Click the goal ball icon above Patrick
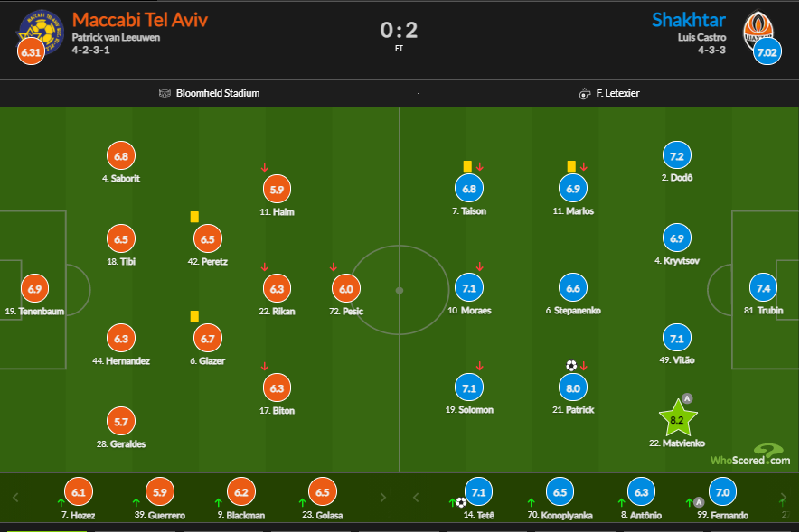Screen dimensions: 800x532 (x=571, y=366)
